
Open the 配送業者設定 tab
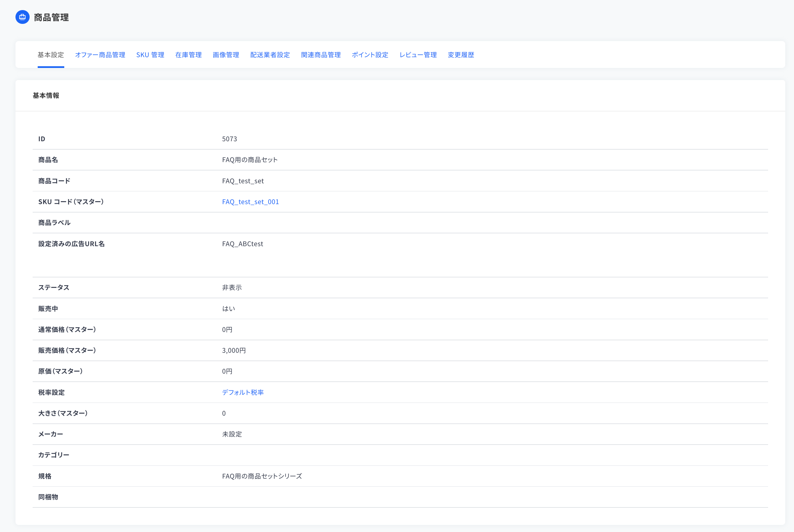pyautogui.click(x=270, y=54)
